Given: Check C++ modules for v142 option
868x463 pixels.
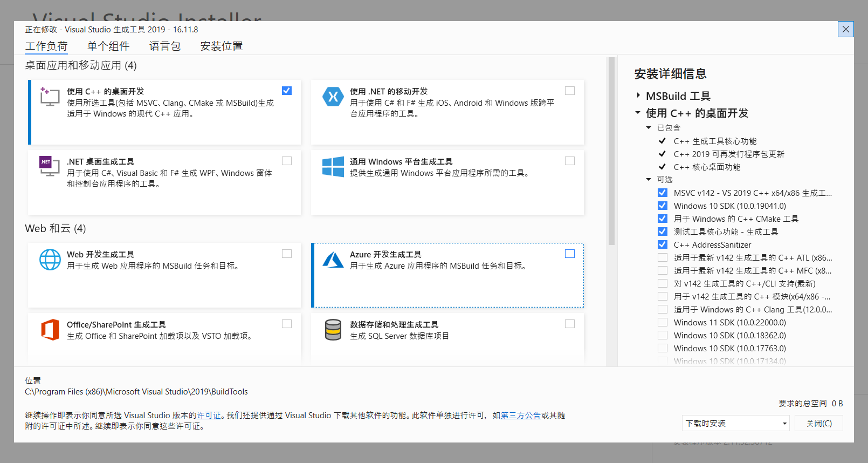Looking at the screenshot, I should [x=663, y=296].
